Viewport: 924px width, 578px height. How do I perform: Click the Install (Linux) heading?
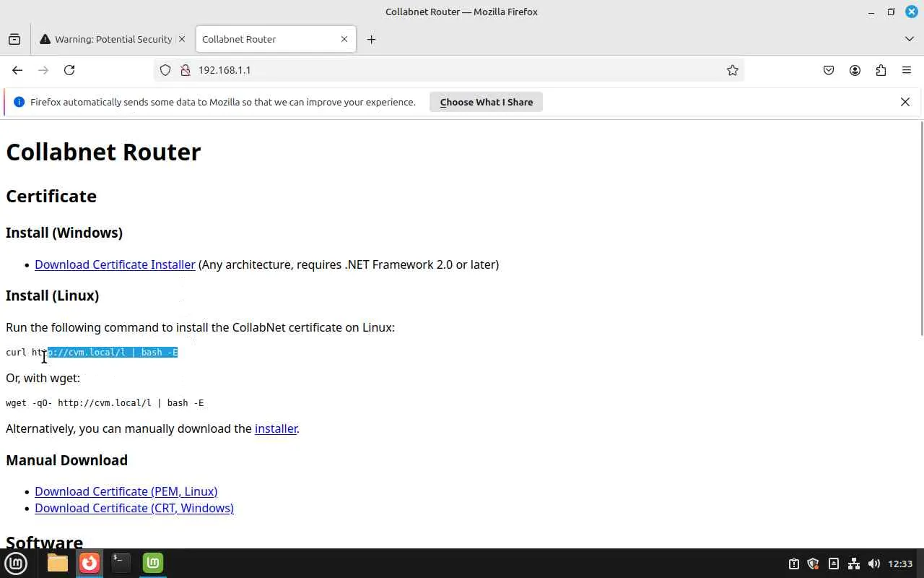(x=52, y=296)
